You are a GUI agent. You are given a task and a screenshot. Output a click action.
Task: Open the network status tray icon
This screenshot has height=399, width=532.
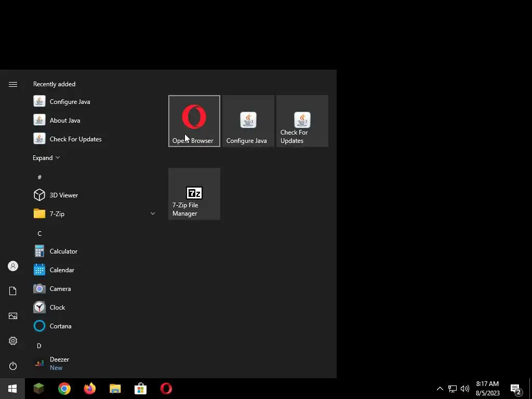tap(453, 389)
